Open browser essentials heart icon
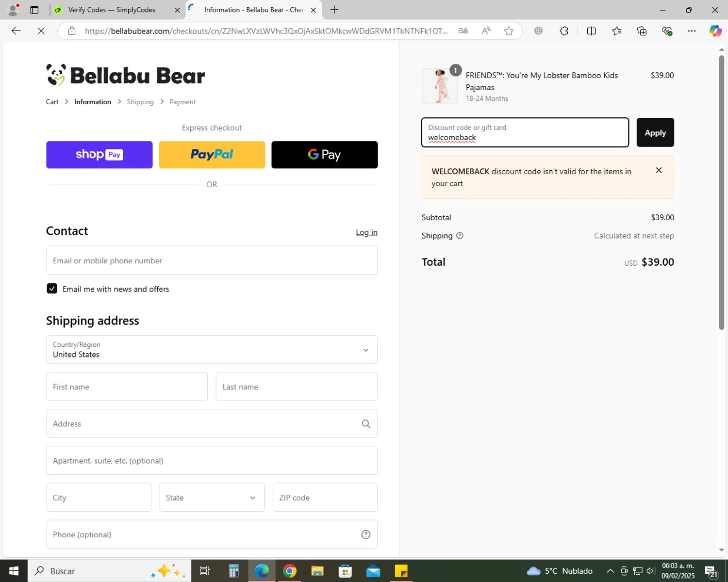The width and height of the screenshot is (728, 582). 667,31
